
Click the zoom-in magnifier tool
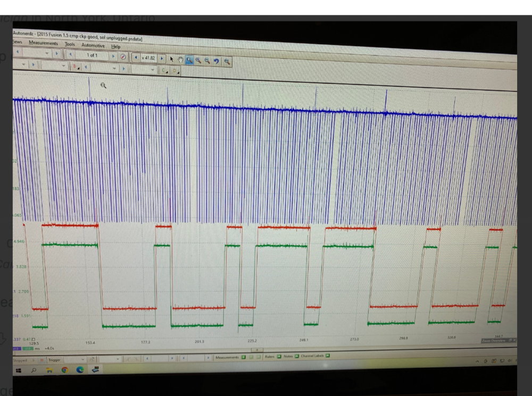[198, 60]
